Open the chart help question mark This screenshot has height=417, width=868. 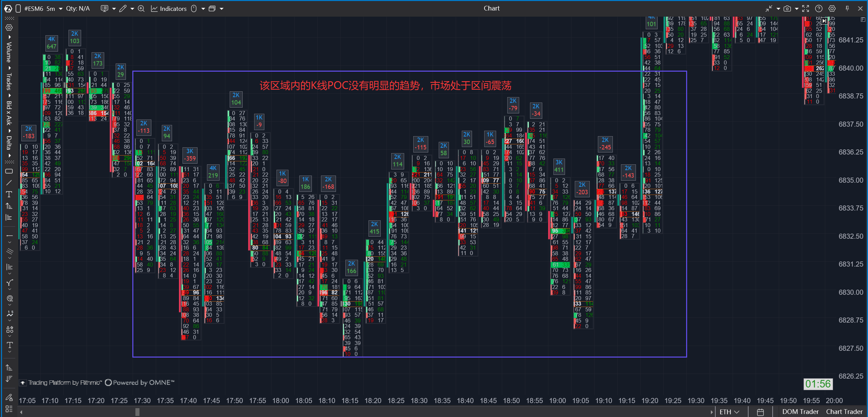(x=819, y=8)
